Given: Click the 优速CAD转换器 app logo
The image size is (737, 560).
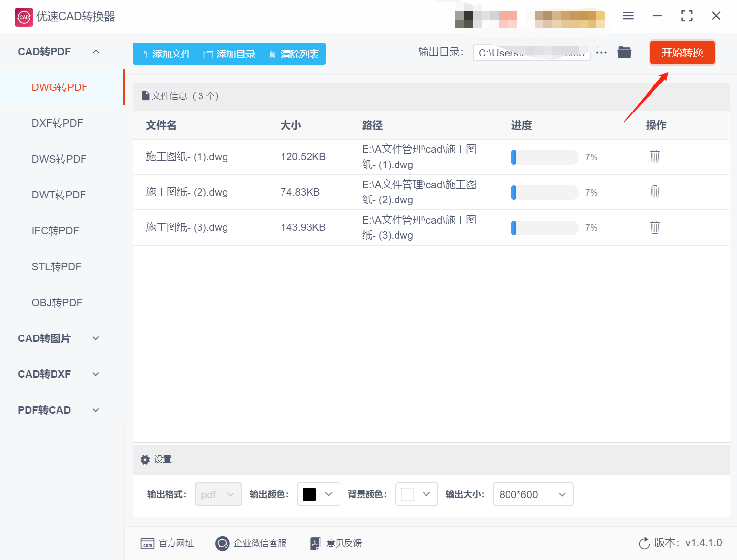Looking at the screenshot, I should 24,17.
